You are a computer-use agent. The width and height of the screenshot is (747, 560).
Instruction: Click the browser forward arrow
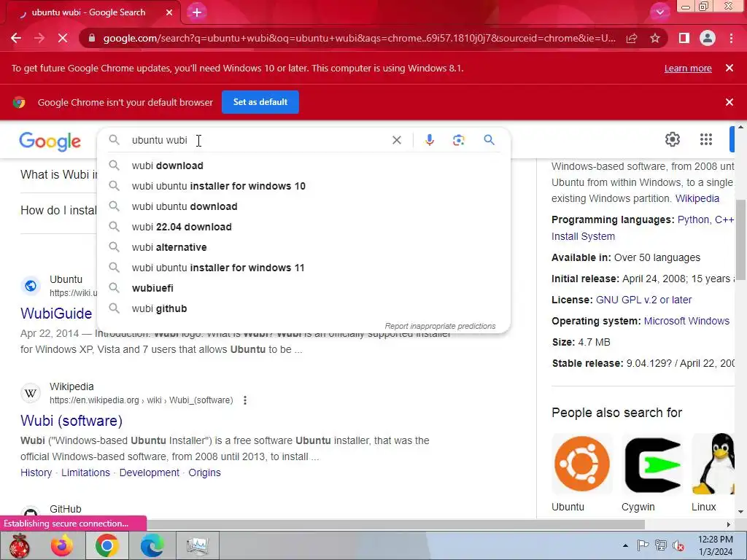[39, 38]
